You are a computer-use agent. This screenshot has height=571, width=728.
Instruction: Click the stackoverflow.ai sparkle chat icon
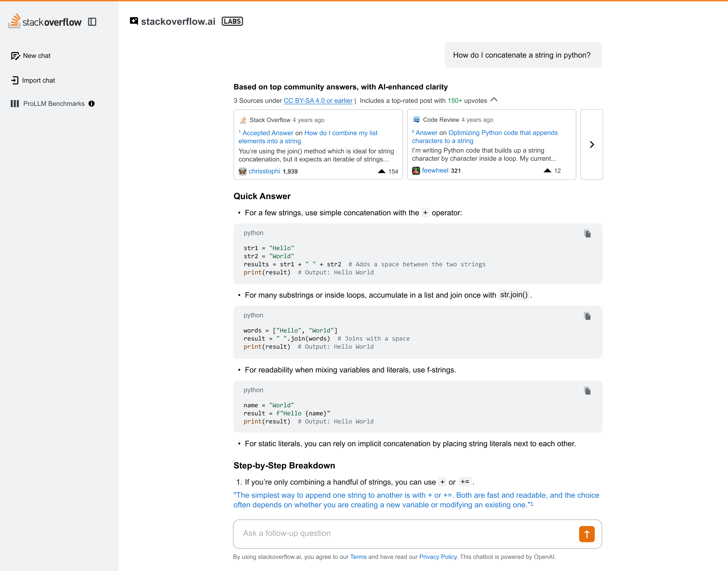(x=134, y=21)
